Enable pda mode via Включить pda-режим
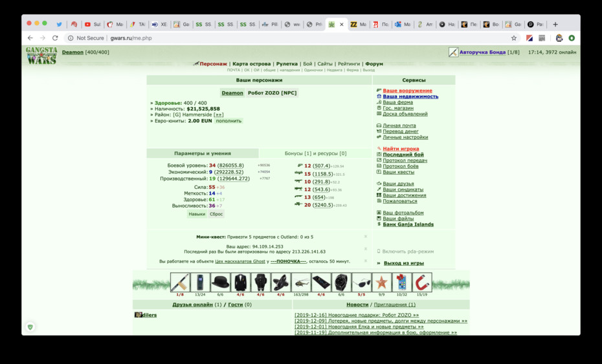The image size is (602, 364). [x=408, y=252]
